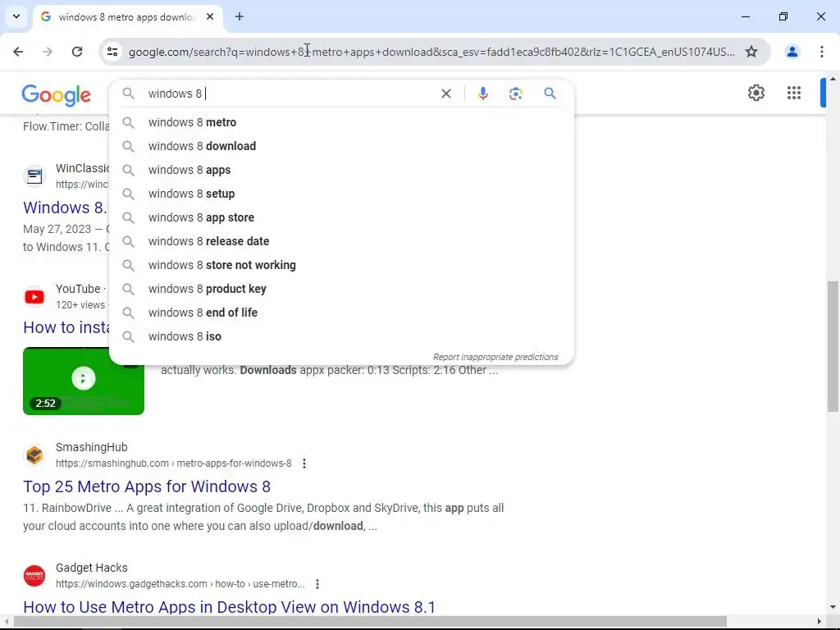
Task: Clear the search box with X
Action: point(445,94)
